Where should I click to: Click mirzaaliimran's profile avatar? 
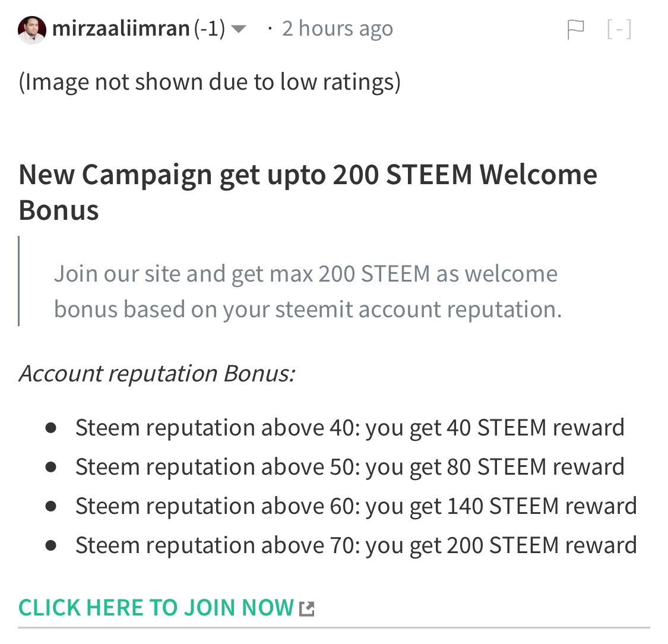pyautogui.click(x=32, y=30)
